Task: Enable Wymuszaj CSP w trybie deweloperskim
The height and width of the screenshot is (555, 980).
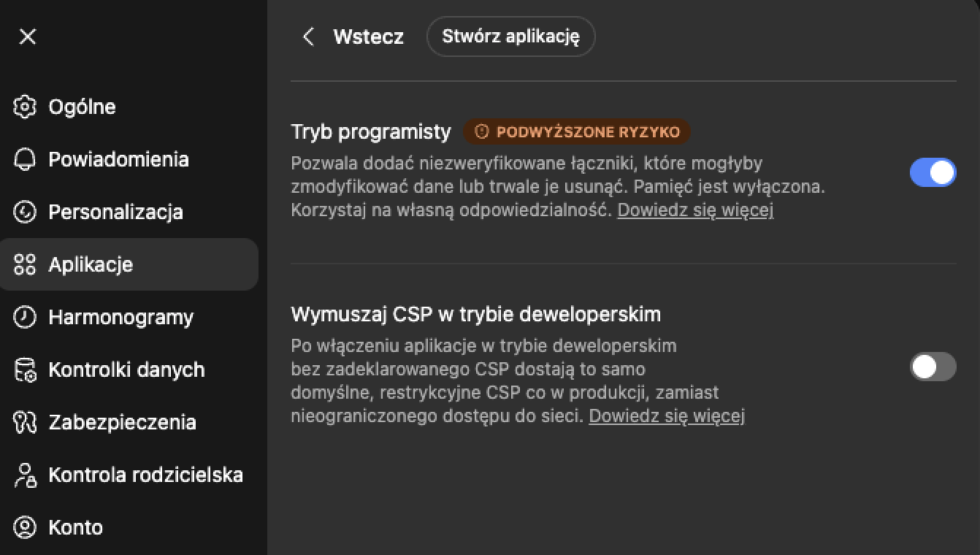Action: pyautogui.click(x=933, y=367)
